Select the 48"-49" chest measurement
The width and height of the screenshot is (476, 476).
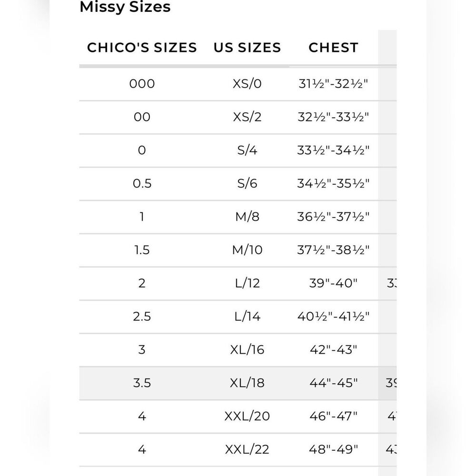coord(333,449)
